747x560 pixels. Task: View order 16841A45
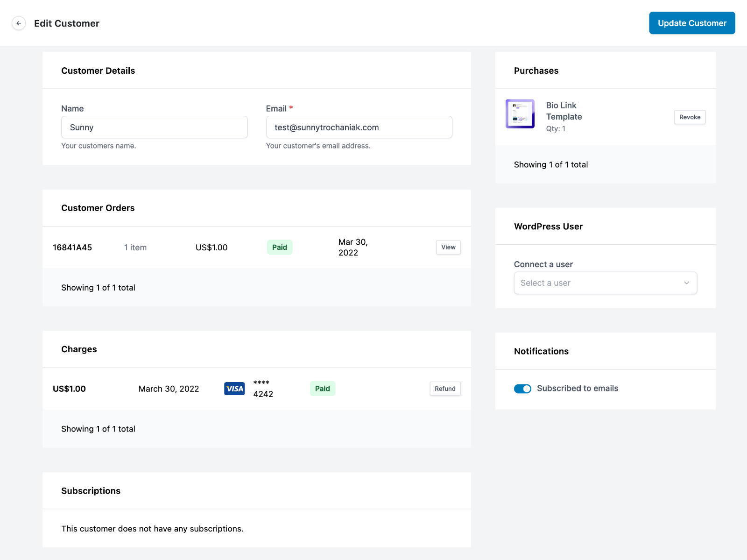[x=448, y=247]
